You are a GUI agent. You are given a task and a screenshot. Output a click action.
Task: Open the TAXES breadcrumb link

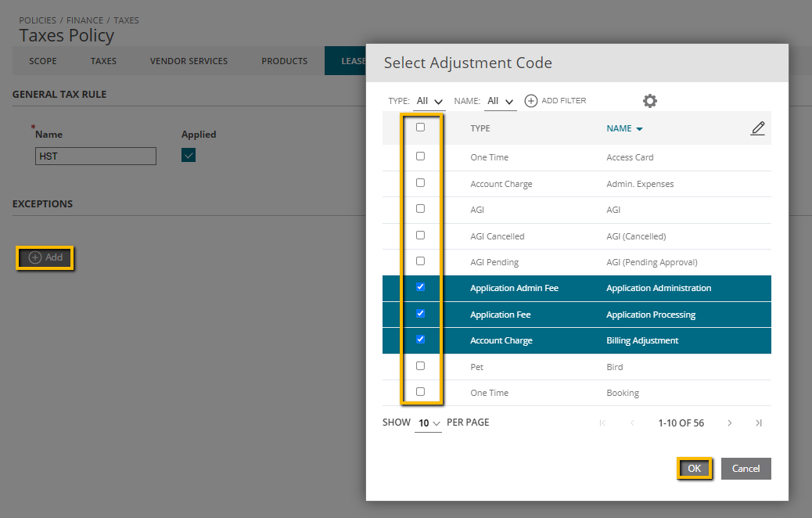127,20
